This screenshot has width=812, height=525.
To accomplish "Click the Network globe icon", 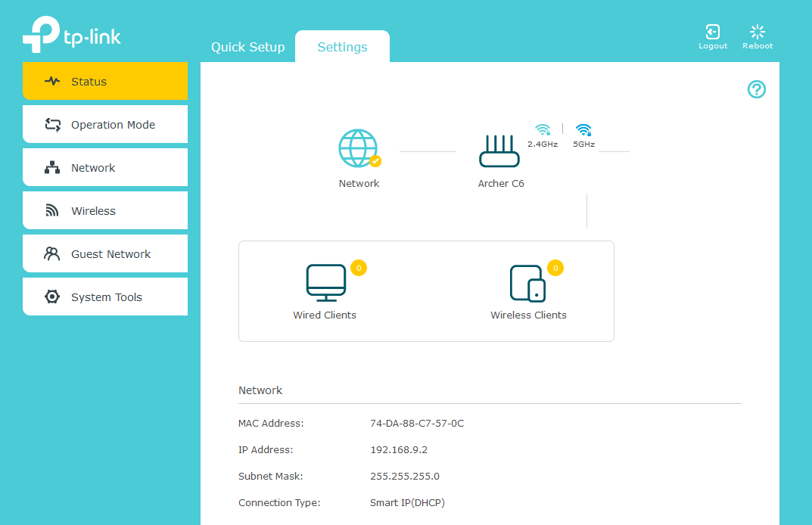I will 358,148.
